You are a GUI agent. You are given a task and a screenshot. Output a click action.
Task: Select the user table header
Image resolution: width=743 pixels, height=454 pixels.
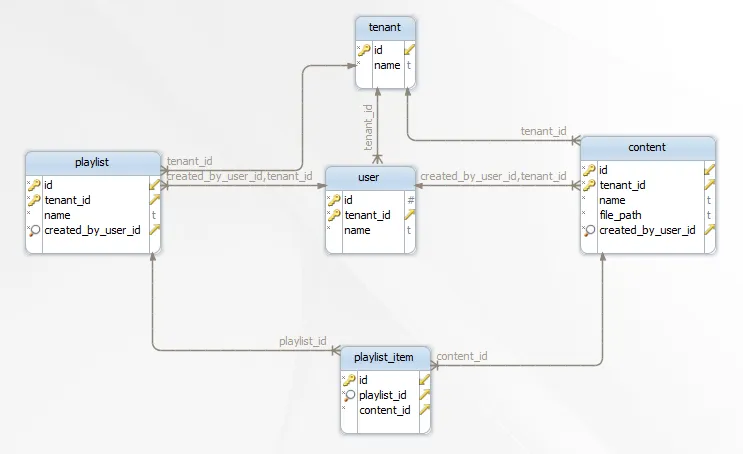coord(370,177)
